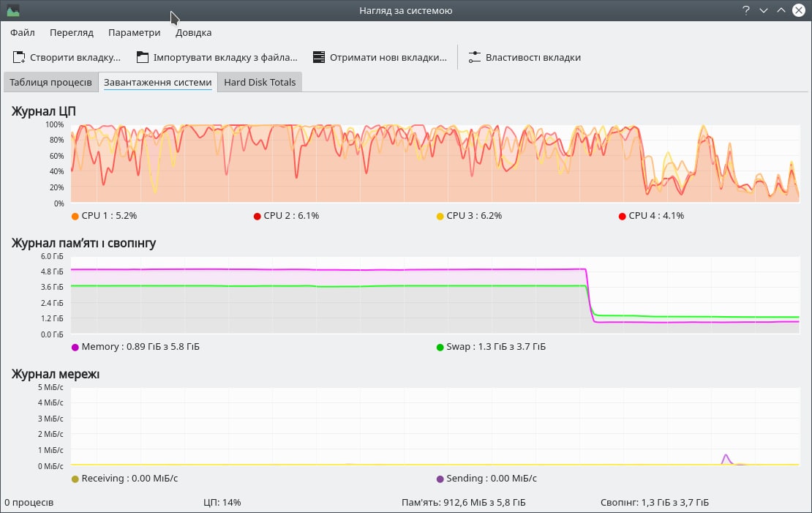Click the purple Sending legend dot

pos(440,479)
